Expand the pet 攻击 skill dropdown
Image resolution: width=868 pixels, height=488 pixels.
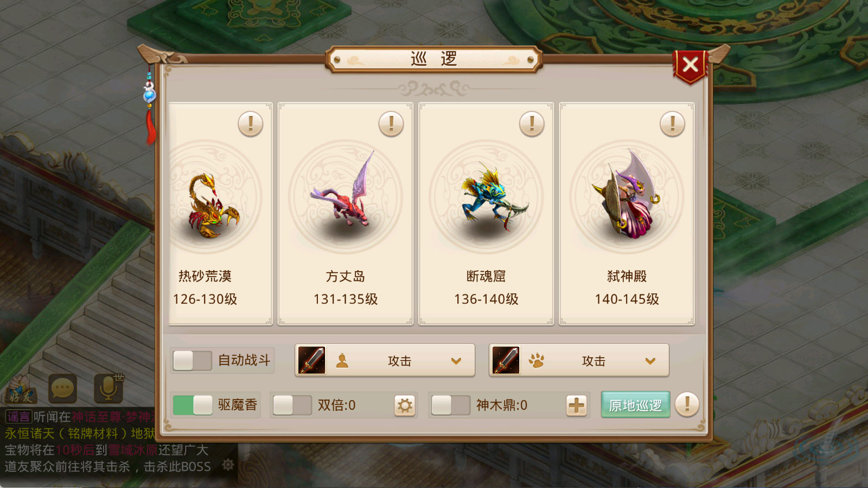click(x=579, y=361)
